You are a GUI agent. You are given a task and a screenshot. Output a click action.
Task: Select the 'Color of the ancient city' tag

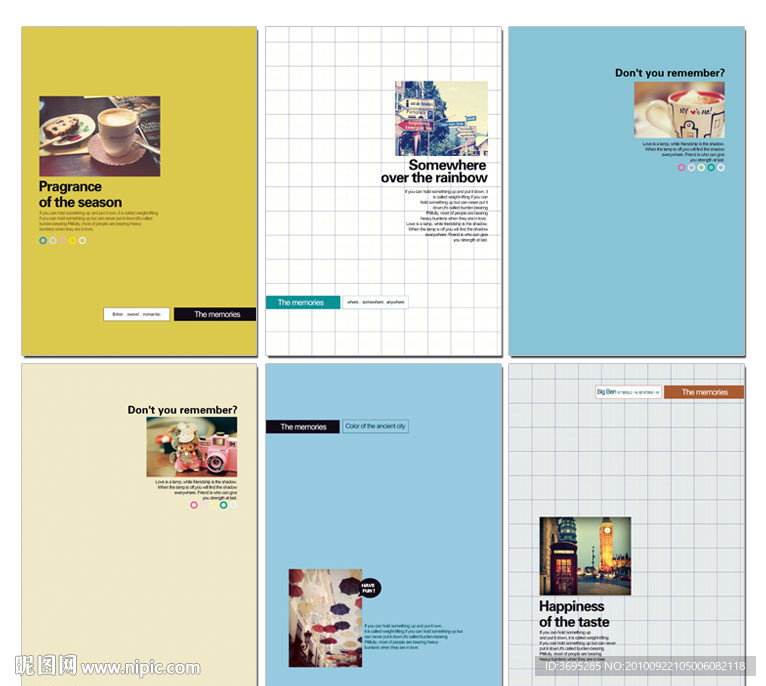coord(375,426)
